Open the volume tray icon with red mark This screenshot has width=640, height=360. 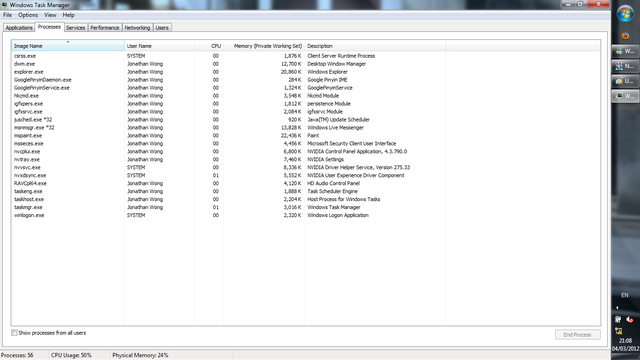click(630, 319)
